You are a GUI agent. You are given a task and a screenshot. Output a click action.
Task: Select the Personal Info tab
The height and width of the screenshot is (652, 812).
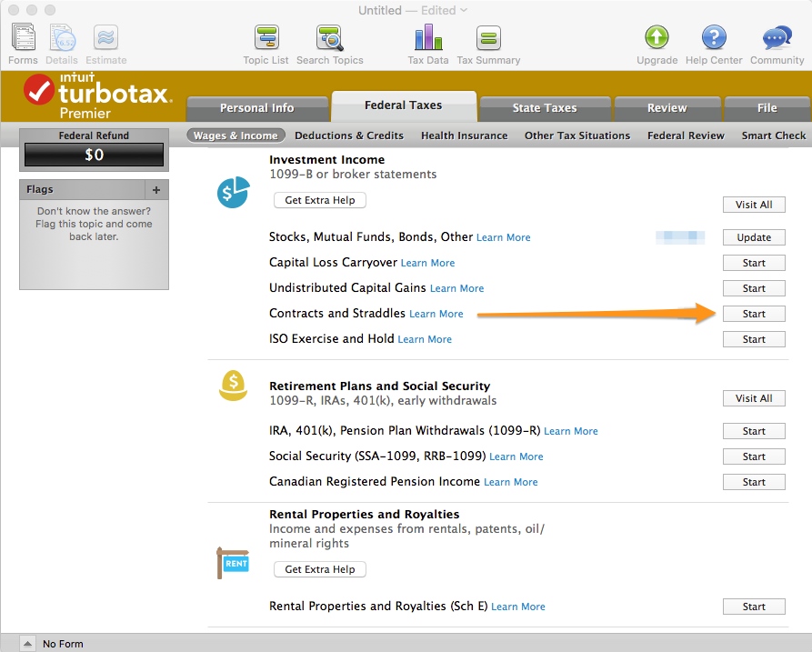(257, 107)
